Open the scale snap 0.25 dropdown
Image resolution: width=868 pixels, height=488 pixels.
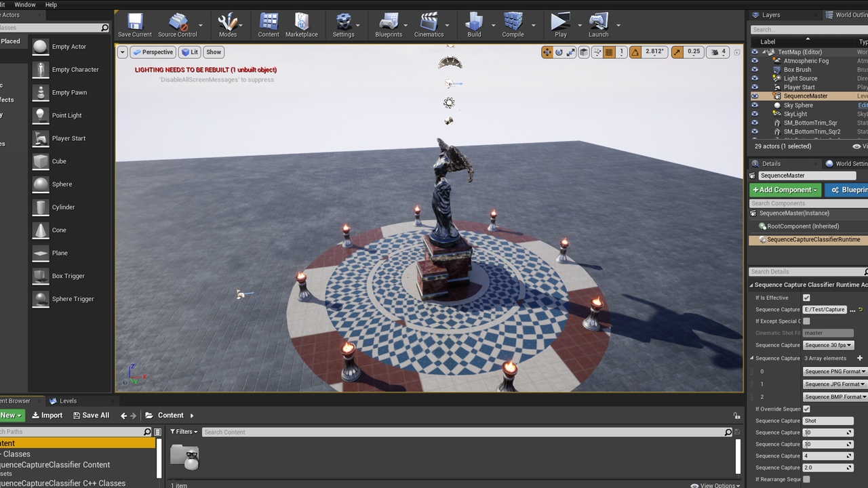[694, 52]
